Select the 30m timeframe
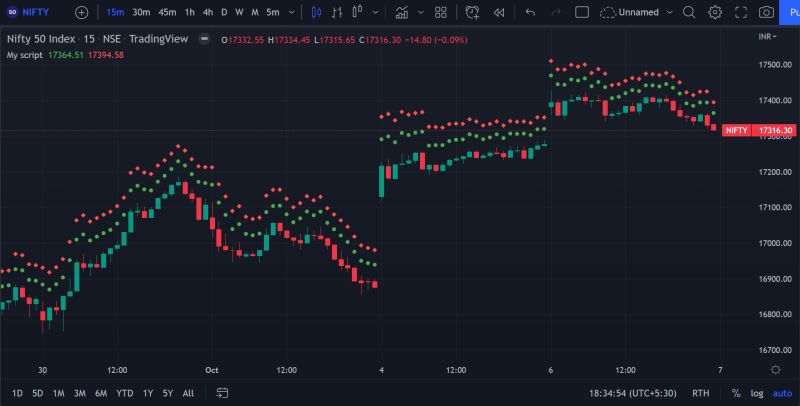Image resolution: width=800 pixels, height=406 pixels. click(141, 12)
